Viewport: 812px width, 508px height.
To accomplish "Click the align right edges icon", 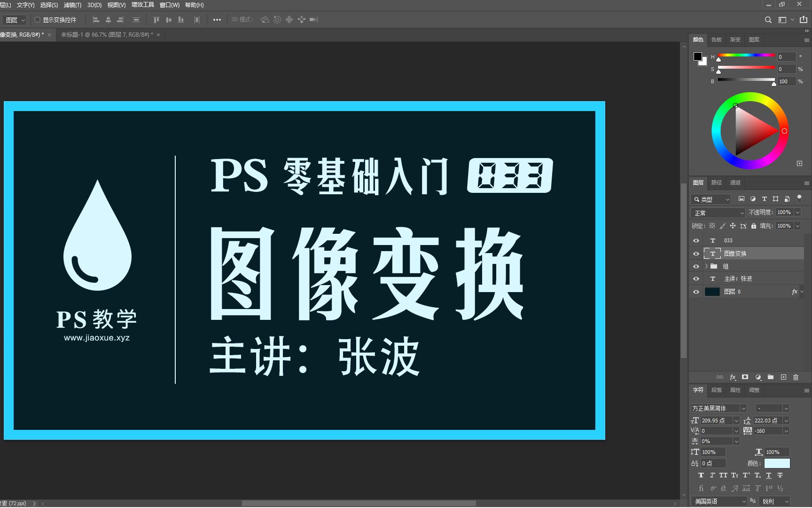I will click(x=120, y=20).
